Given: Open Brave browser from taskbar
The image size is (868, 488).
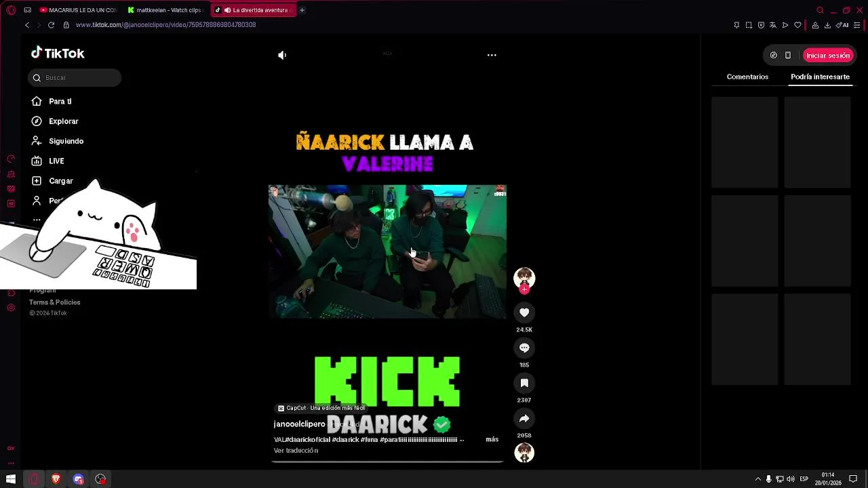Looking at the screenshot, I should pos(56,479).
